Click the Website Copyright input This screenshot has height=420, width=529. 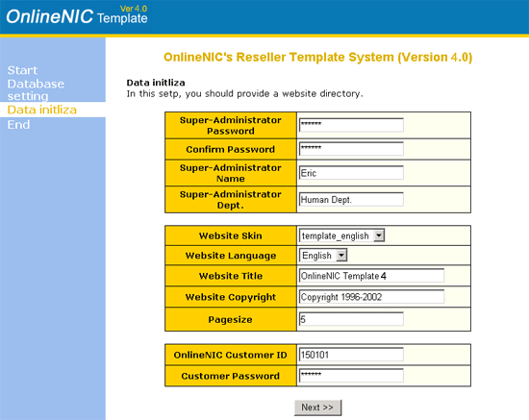tap(372, 297)
